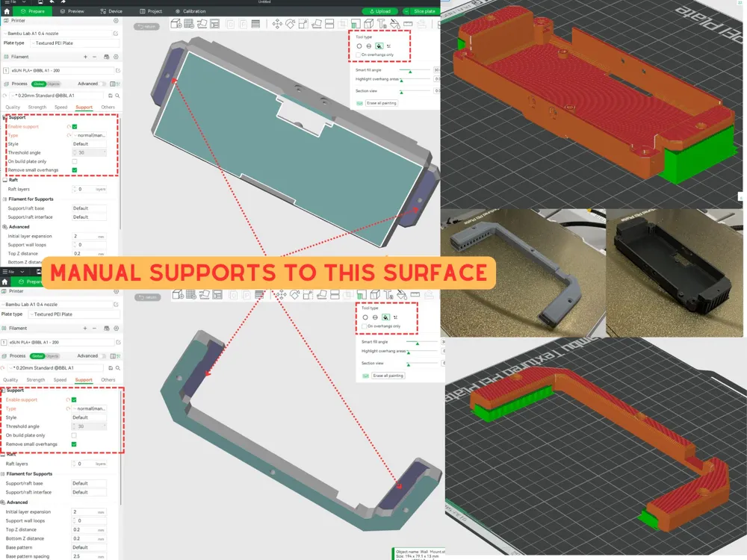Click the Home icon in the top bar

point(7,11)
